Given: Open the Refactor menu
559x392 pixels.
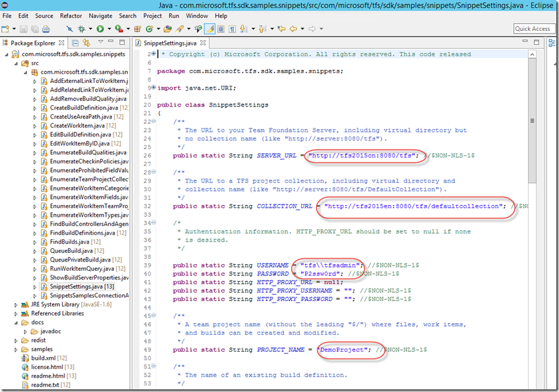Looking at the screenshot, I should pos(71,16).
